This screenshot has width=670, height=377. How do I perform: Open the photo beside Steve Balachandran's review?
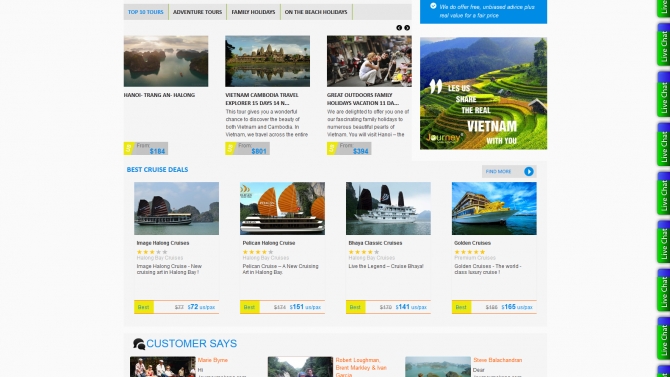coord(438,367)
